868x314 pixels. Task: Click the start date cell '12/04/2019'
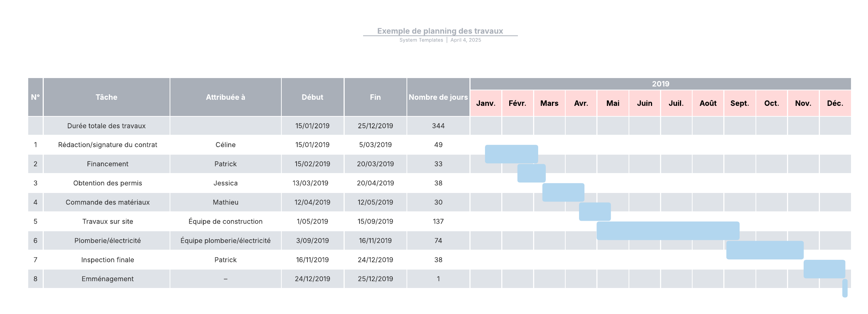point(312,202)
